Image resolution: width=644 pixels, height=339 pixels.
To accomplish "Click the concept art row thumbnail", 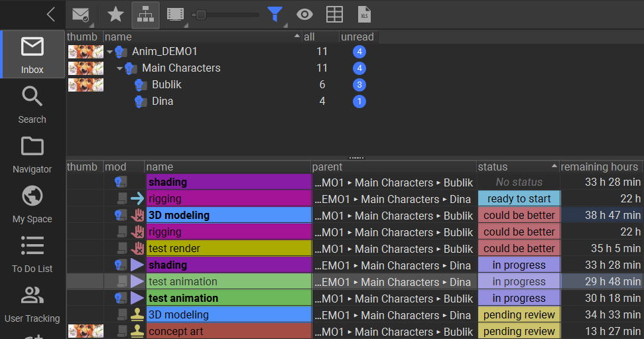I will coord(86,331).
